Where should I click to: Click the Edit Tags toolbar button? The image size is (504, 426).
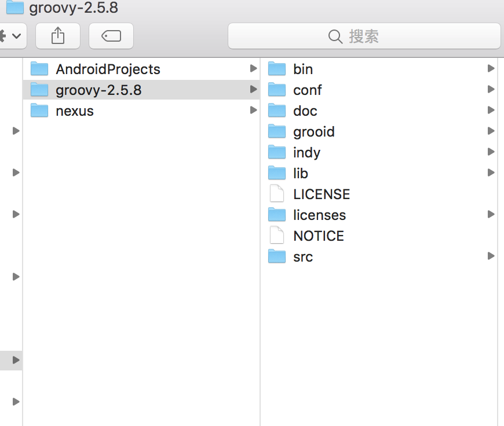[x=111, y=36]
